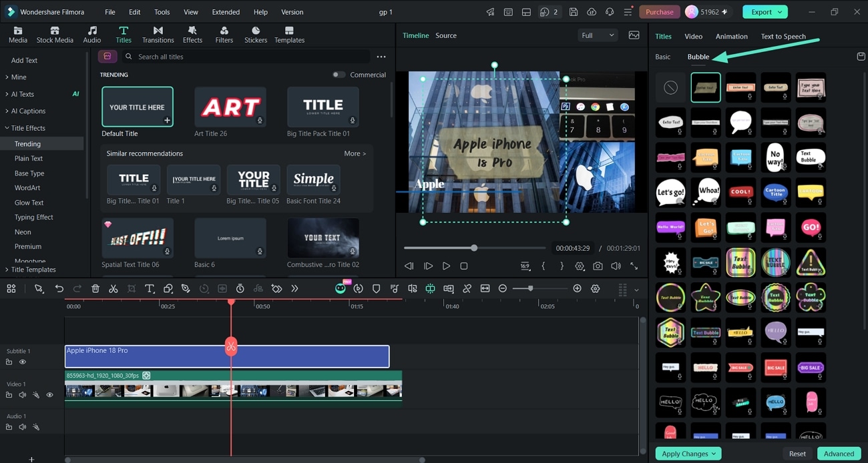Open the Templates panel
Image resolution: width=868 pixels, height=463 pixels.
[289, 35]
